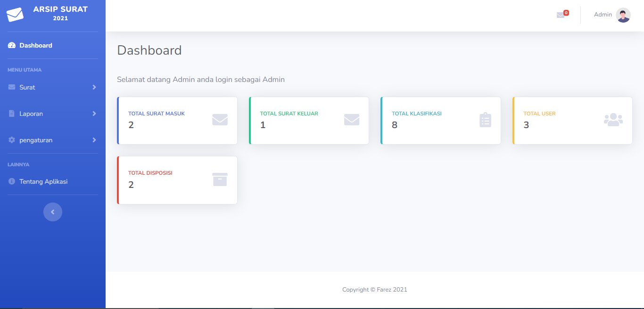Click the Copyright © Farez 2021 footer text

[x=375, y=290]
